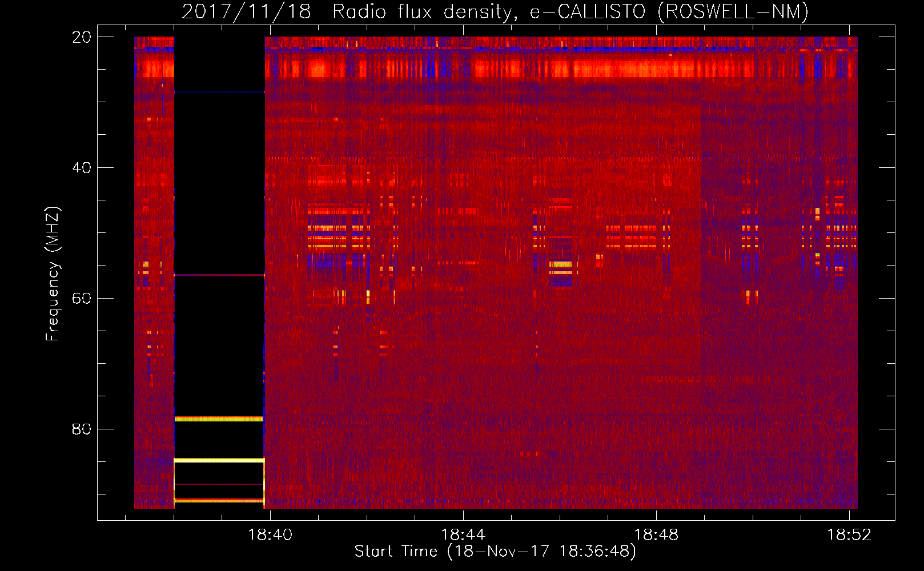Click the 80 frequency tick label
924x571 pixels.
point(82,429)
